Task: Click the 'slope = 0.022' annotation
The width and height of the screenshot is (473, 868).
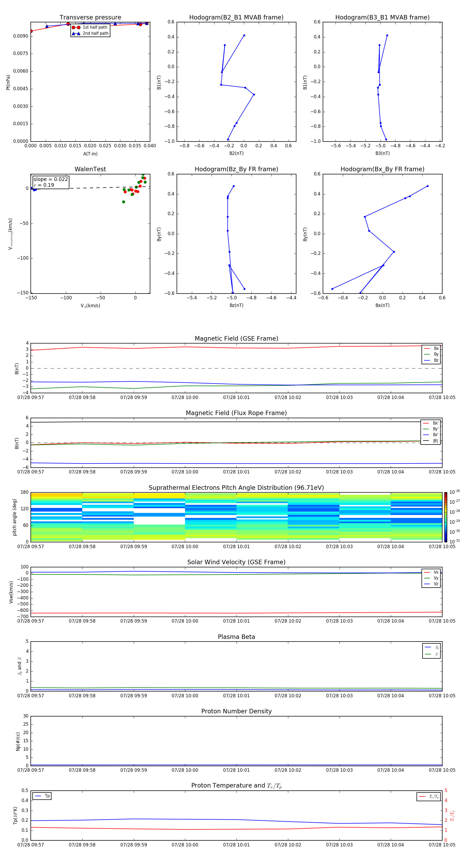Action: [50, 179]
